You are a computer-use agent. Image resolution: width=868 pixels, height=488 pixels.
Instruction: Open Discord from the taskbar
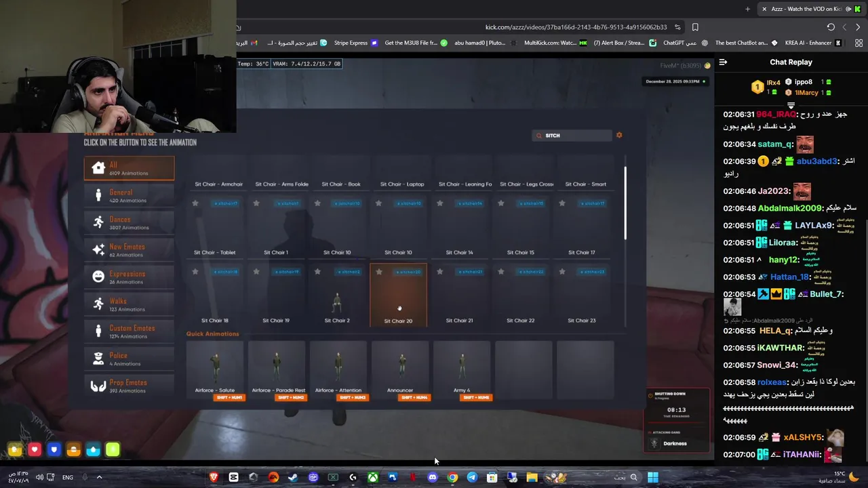point(433,477)
